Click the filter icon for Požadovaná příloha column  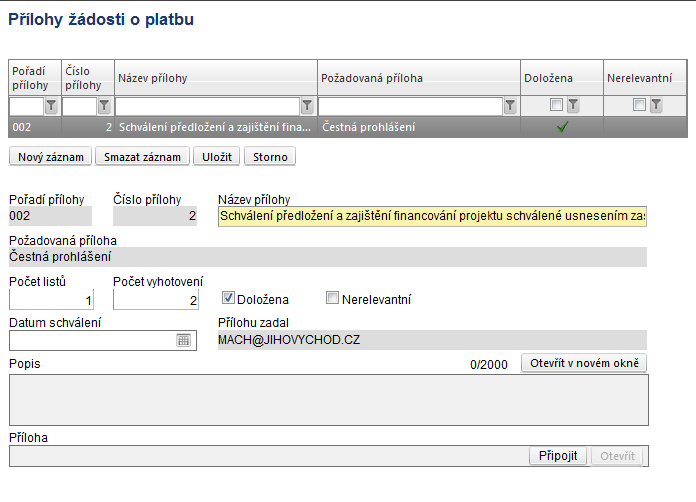[x=510, y=106]
